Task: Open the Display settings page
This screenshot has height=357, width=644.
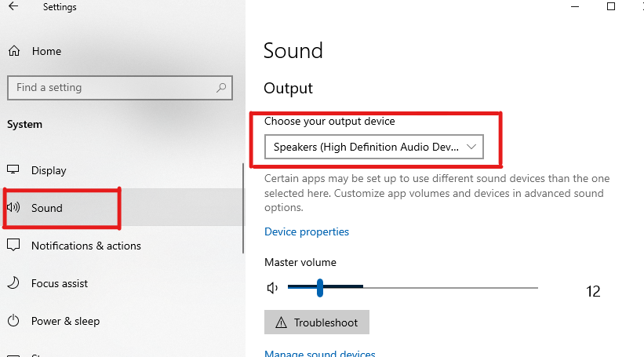Action: click(49, 170)
